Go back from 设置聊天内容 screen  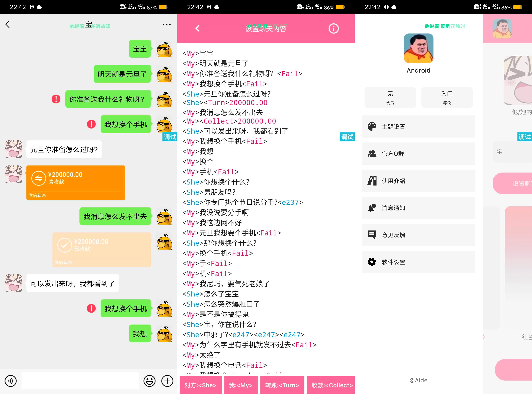[x=197, y=28]
